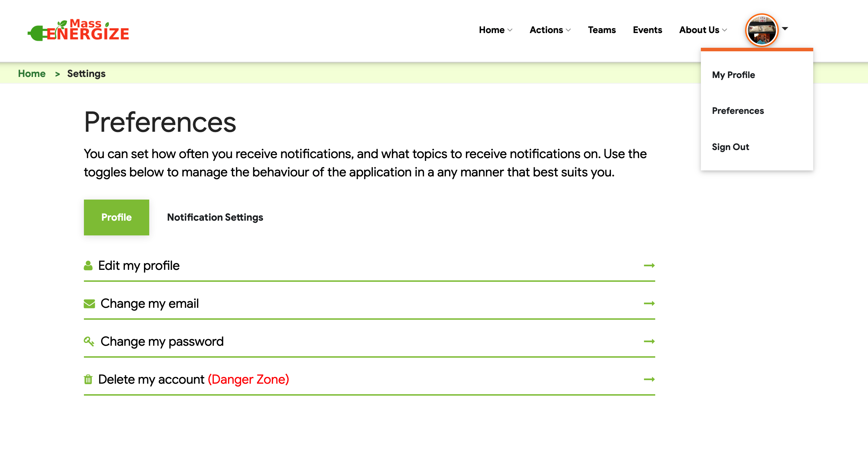Select the Profile tab
Viewport: 868px width, 468px height.
tap(116, 217)
